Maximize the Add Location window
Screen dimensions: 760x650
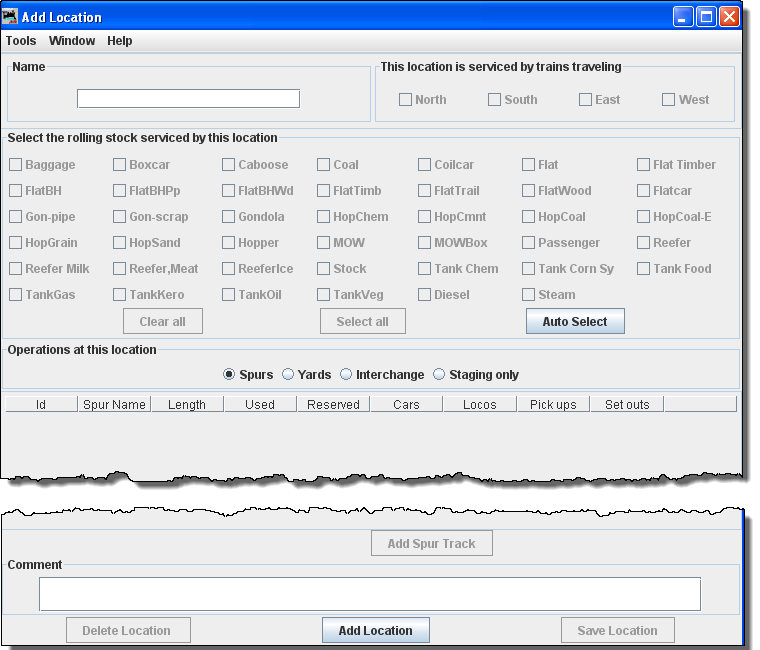click(706, 17)
